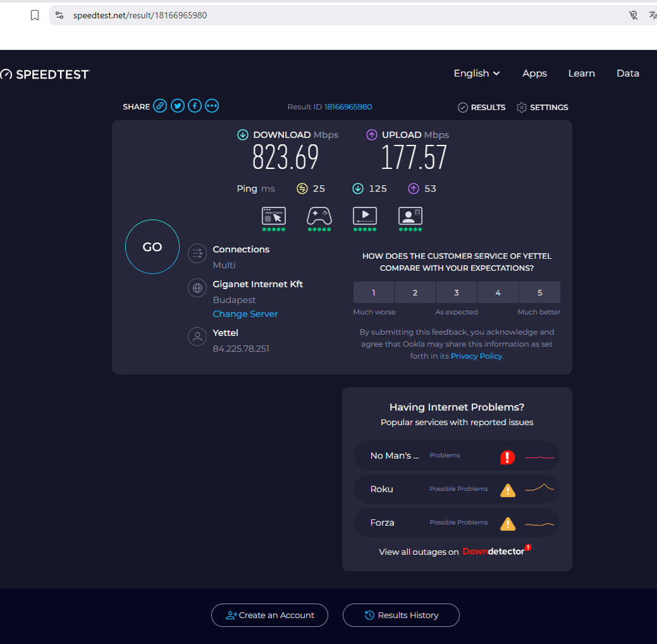657x644 pixels.
Task: Switch to the RESULTS tab
Action: [481, 108]
